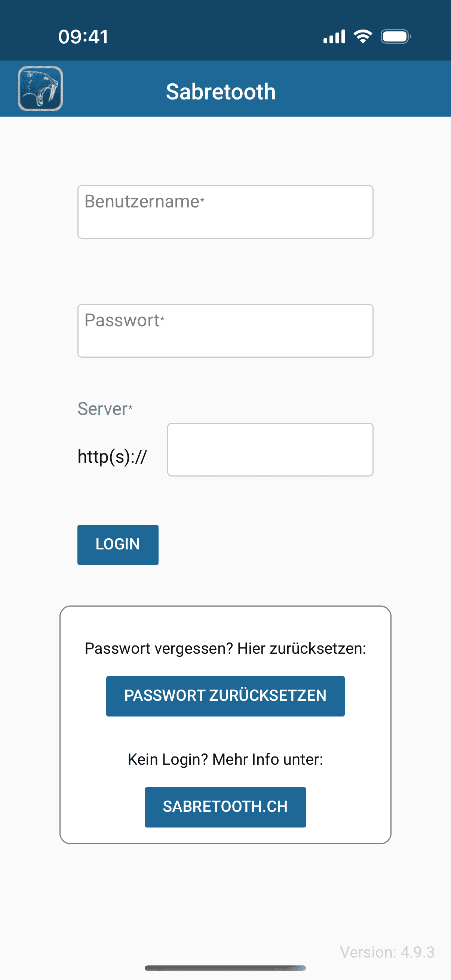Click the 'Passwort vergessen? Hier zurücksetzen:' text
Image resolution: width=451 pixels, height=980 pixels.
tap(225, 648)
